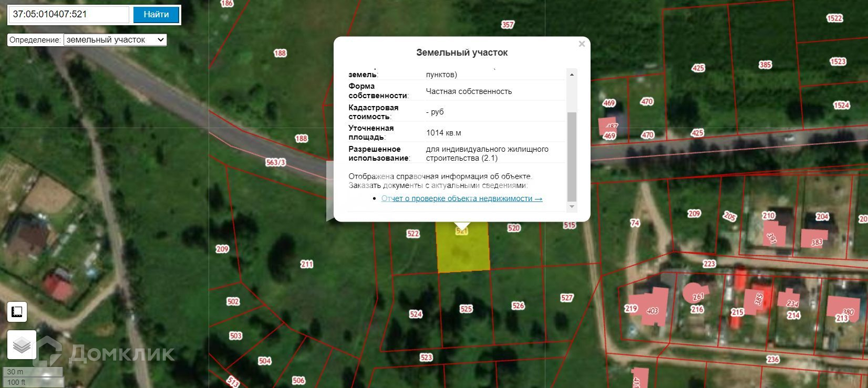Click the Кадастровая стоимость руб value
The height and width of the screenshot is (388, 868).
point(435,112)
